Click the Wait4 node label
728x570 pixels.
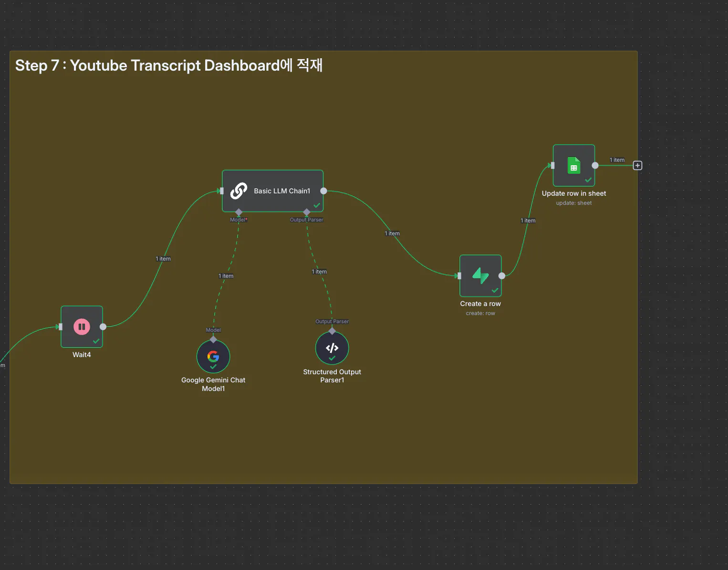pyautogui.click(x=82, y=355)
